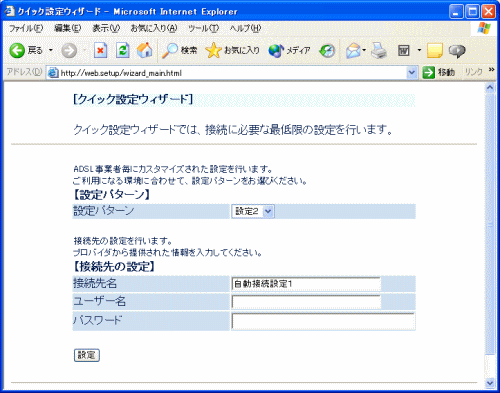
Task: Click the IE icon in title bar
Action: pyautogui.click(x=9, y=11)
